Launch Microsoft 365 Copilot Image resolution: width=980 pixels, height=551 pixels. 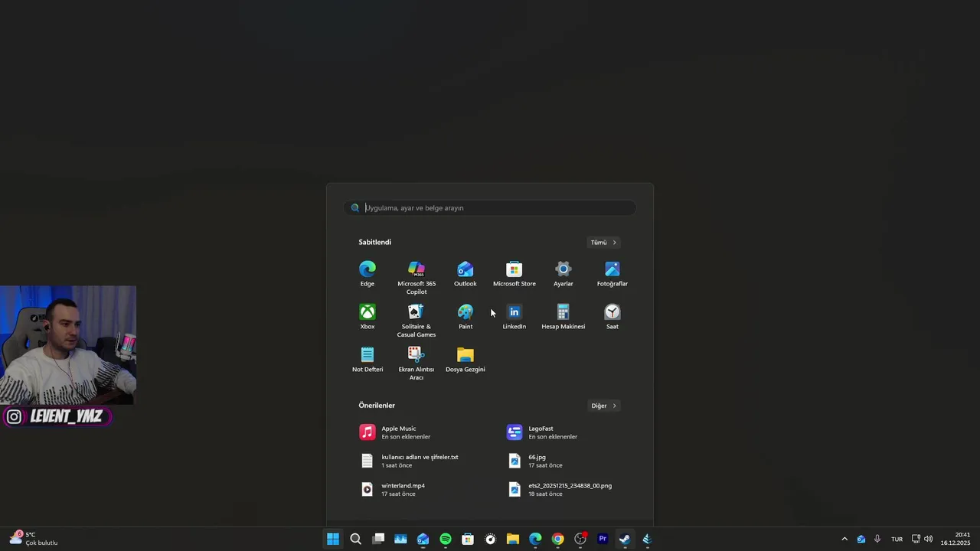click(416, 278)
